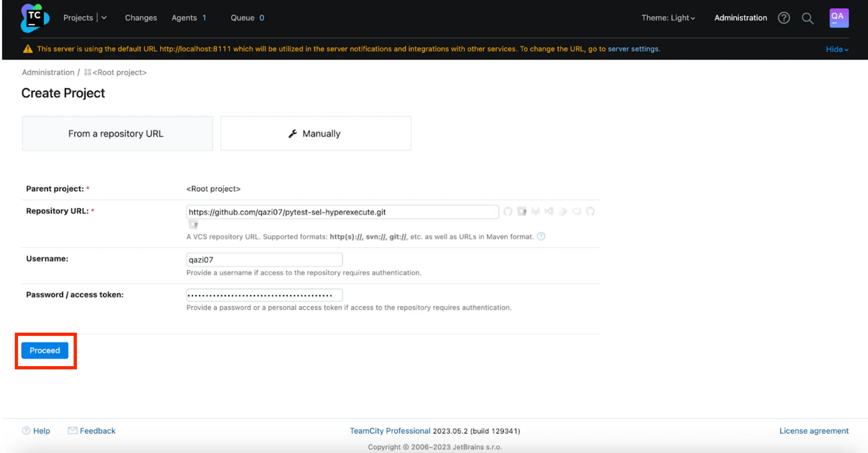Click the GitLab fox icon beside Repository URL
868x453 pixels.
pyautogui.click(x=535, y=211)
